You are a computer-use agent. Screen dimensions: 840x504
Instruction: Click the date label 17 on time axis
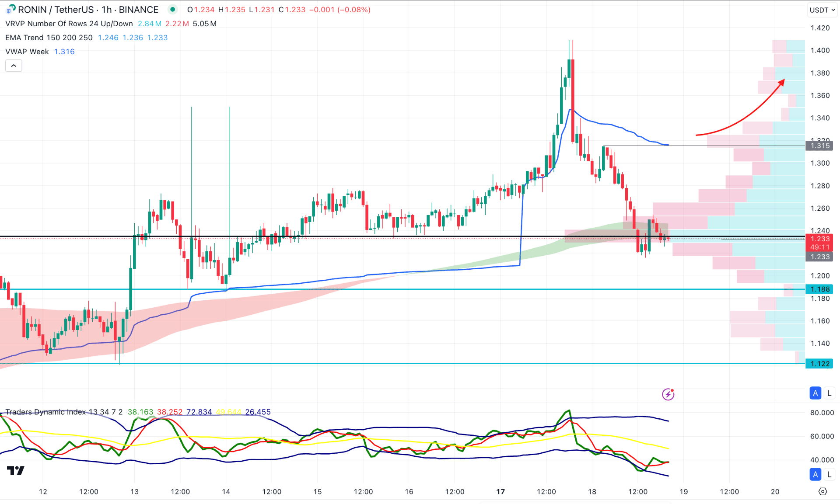click(x=500, y=491)
